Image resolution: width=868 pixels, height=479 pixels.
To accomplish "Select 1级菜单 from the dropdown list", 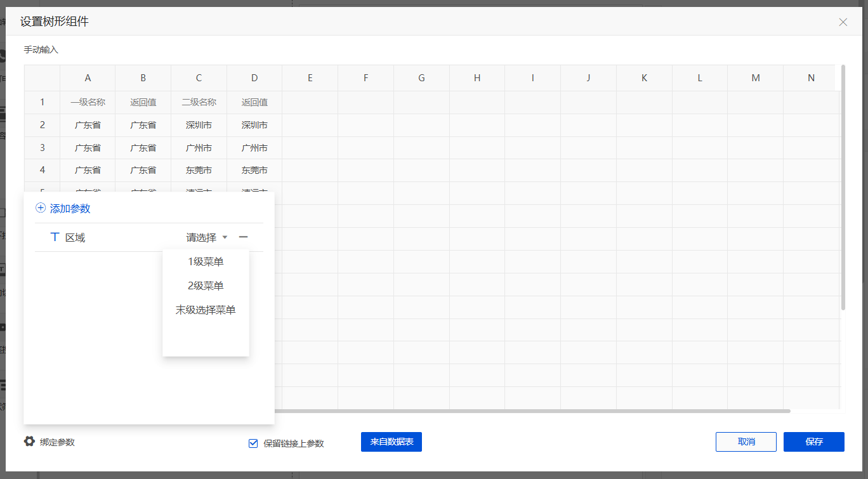I will tap(206, 261).
